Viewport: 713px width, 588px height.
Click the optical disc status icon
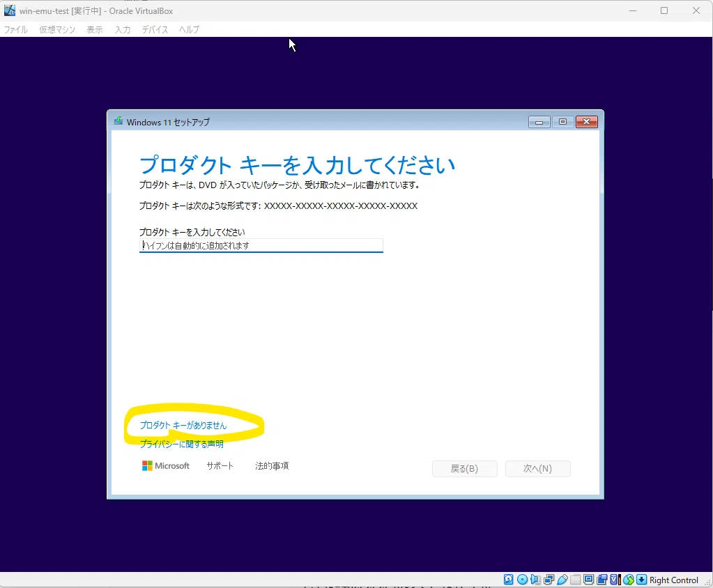pyautogui.click(x=523, y=580)
